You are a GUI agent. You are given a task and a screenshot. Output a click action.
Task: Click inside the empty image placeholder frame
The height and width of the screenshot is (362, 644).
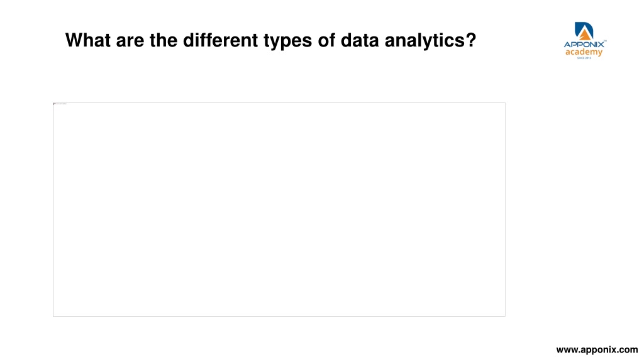click(279, 209)
